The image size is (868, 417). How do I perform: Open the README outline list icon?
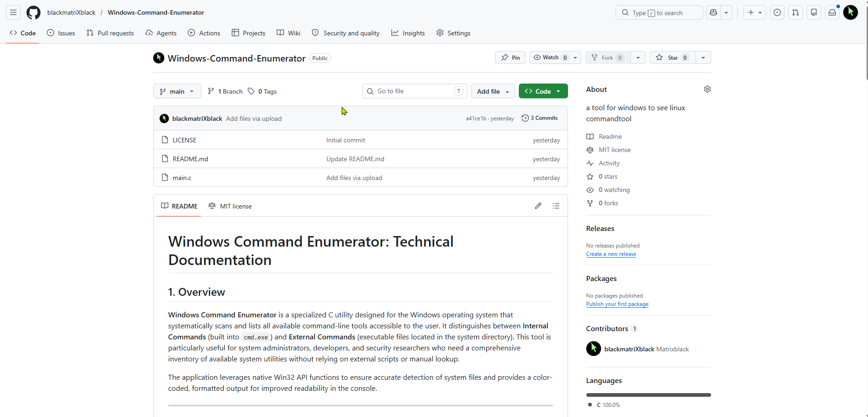(556, 206)
